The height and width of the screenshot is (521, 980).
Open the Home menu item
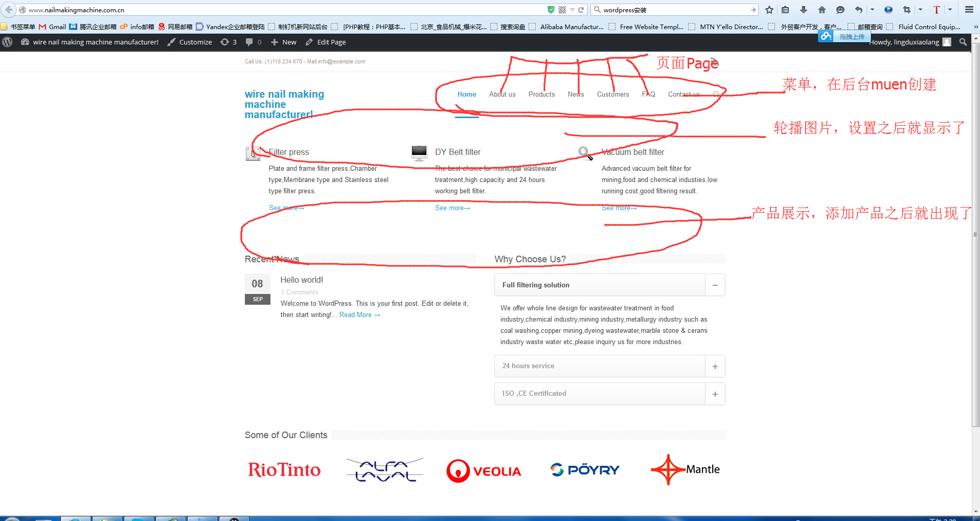(x=467, y=94)
